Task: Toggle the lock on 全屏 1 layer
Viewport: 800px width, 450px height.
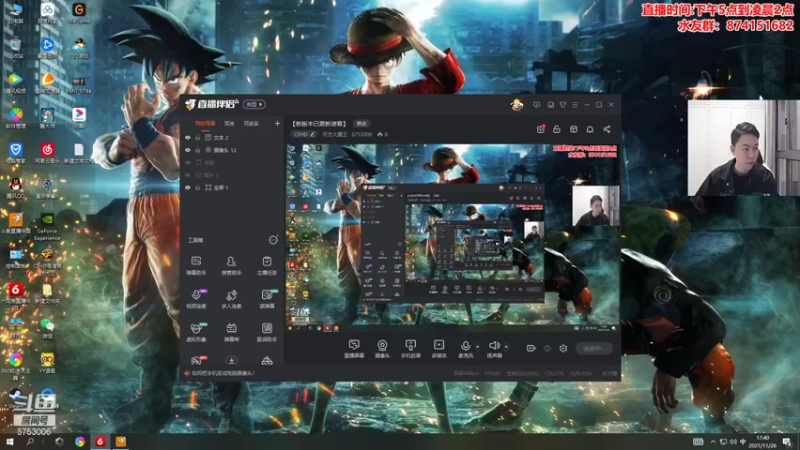Action: pos(197,187)
